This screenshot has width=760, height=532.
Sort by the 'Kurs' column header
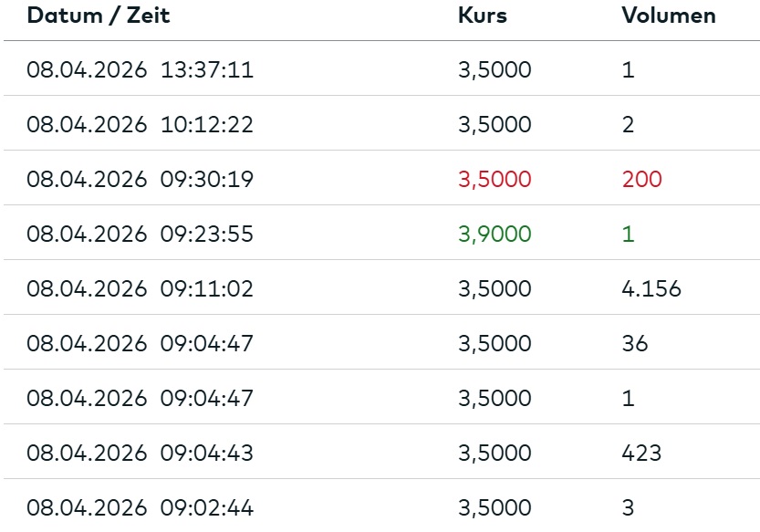(x=482, y=16)
